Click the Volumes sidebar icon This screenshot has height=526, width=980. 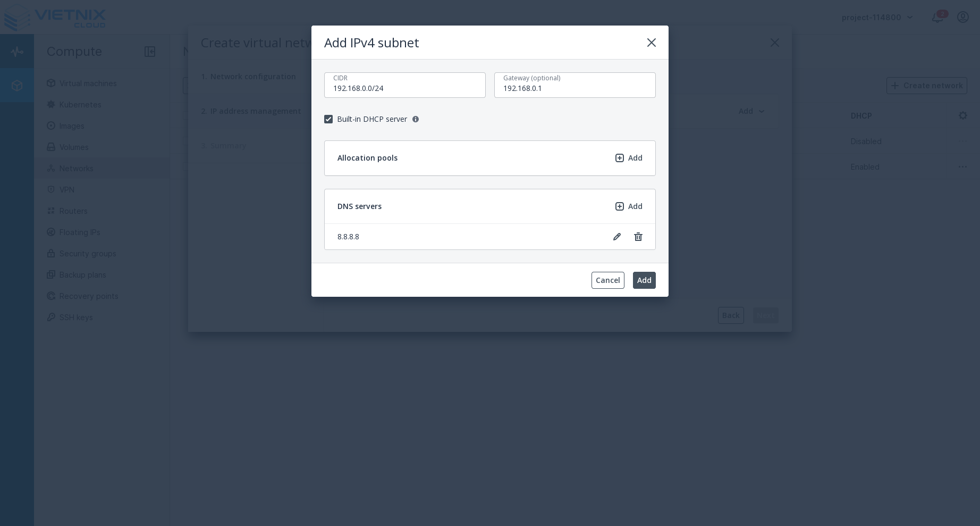(x=51, y=147)
